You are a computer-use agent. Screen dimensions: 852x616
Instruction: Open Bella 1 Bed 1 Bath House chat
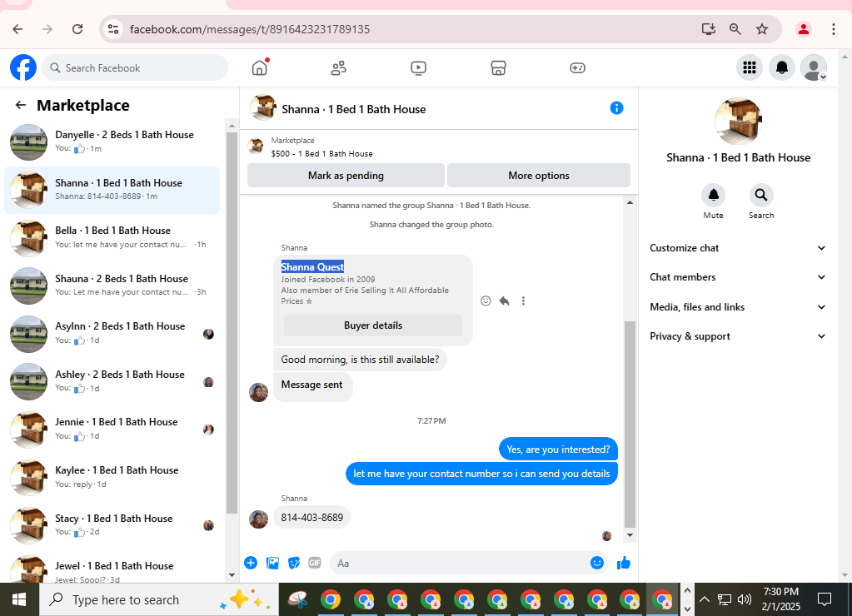pos(112,237)
